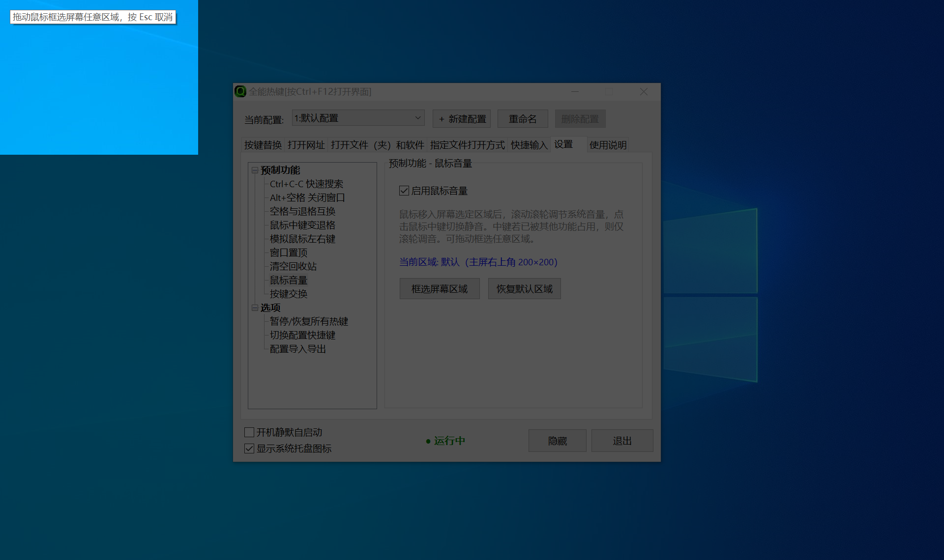Switch to the 指定文件打开方式 tab

tap(467, 145)
